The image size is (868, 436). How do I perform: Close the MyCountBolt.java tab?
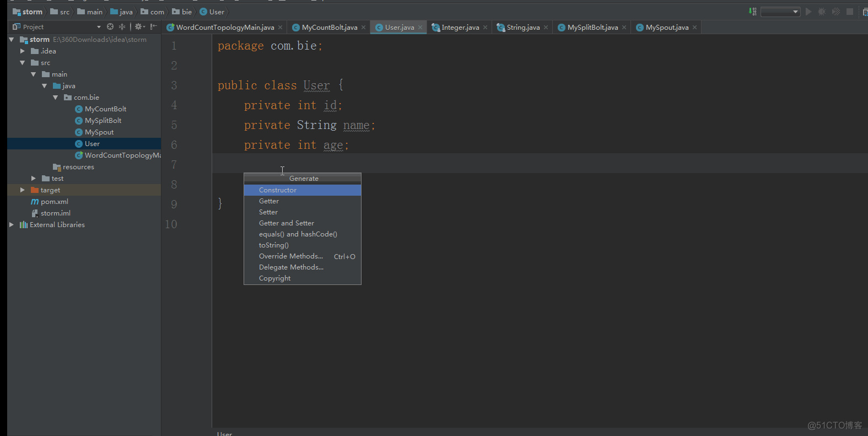363,27
